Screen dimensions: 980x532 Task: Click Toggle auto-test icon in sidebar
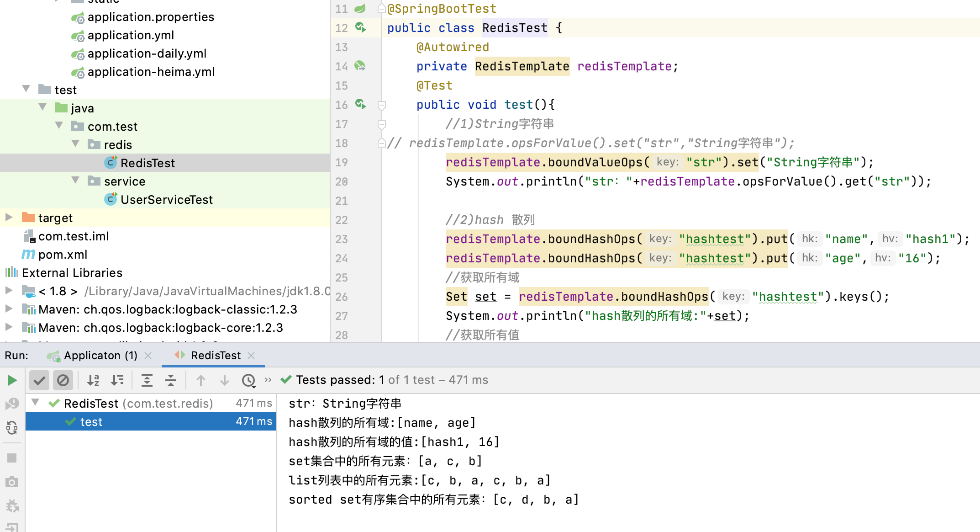click(12, 428)
